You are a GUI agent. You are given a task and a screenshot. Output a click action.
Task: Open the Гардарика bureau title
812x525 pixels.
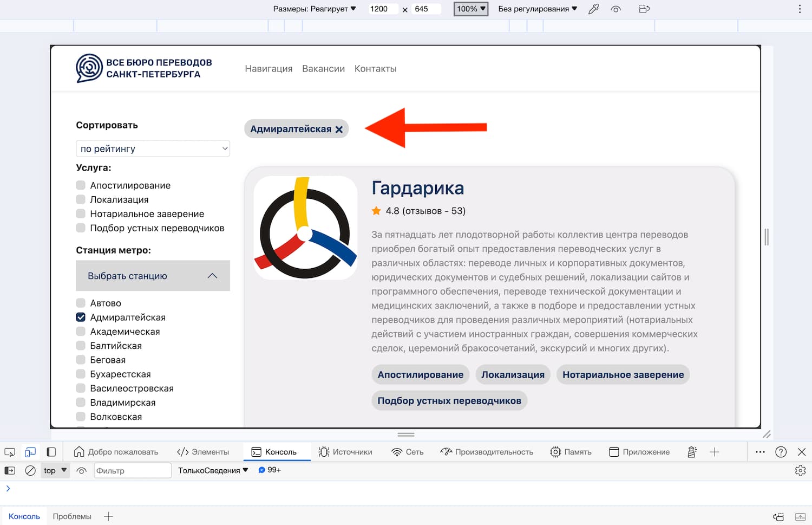pyautogui.click(x=418, y=188)
